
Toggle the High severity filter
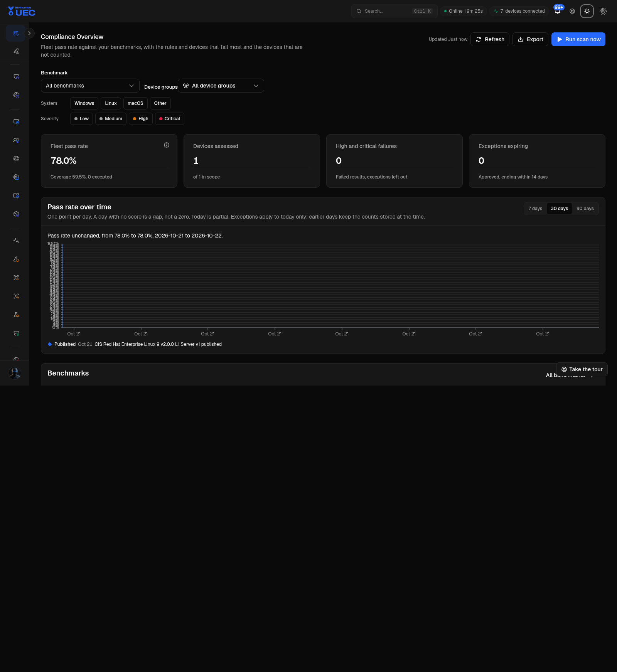coord(140,119)
